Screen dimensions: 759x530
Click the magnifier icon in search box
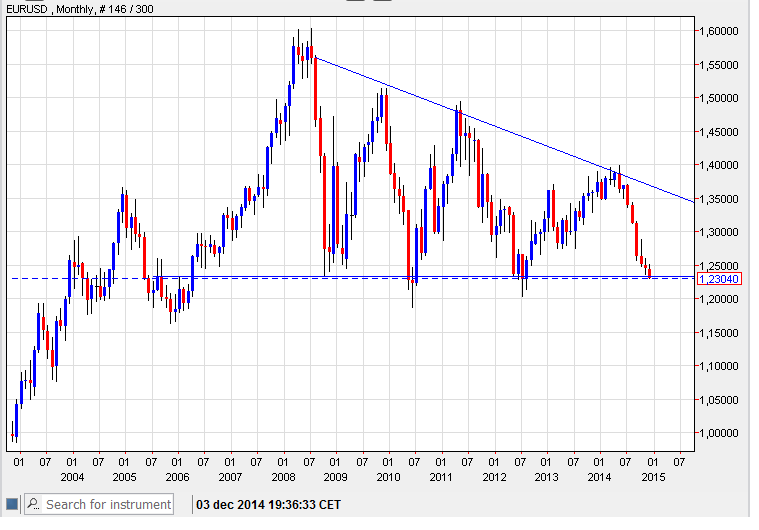(x=32, y=504)
